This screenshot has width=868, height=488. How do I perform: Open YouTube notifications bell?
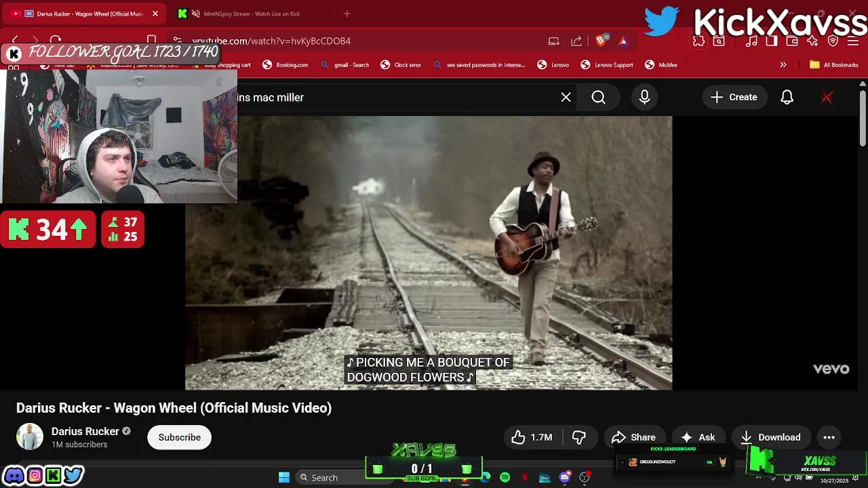coord(787,98)
